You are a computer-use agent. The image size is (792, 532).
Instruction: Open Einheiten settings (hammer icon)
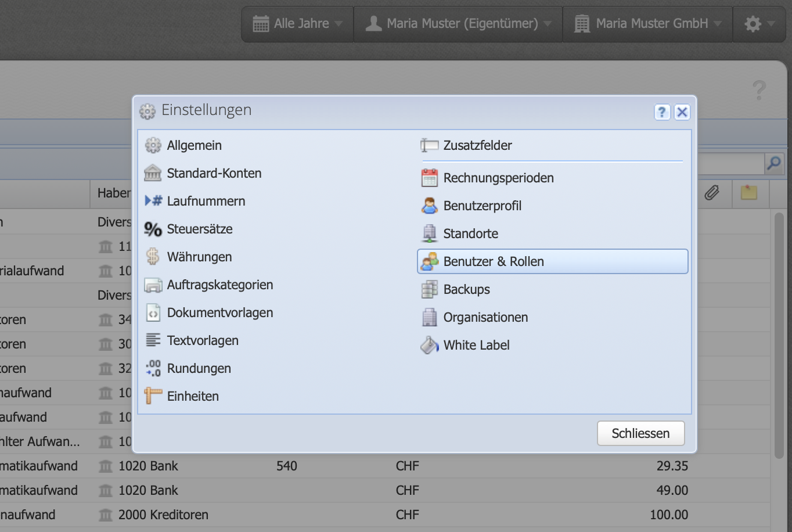(x=193, y=396)
